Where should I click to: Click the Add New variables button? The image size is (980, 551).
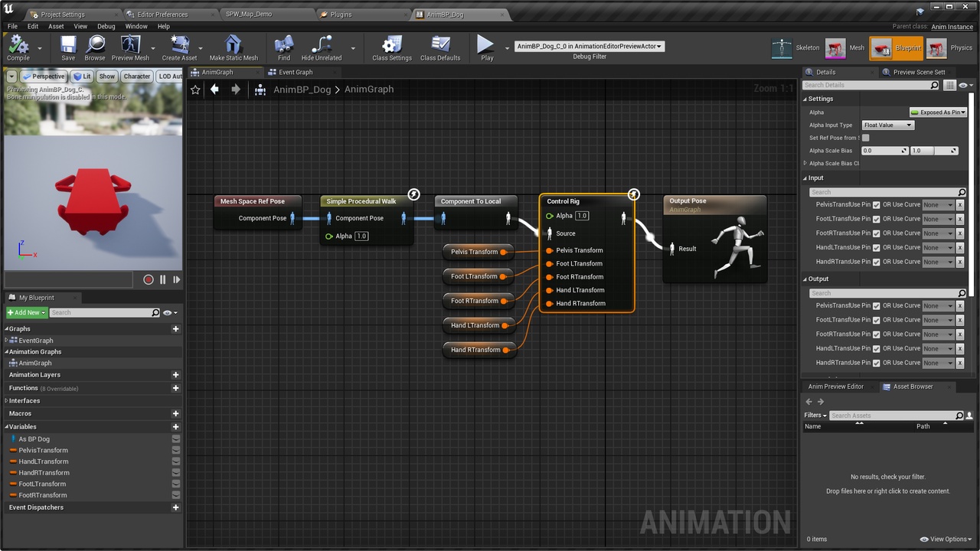[25, 312]
